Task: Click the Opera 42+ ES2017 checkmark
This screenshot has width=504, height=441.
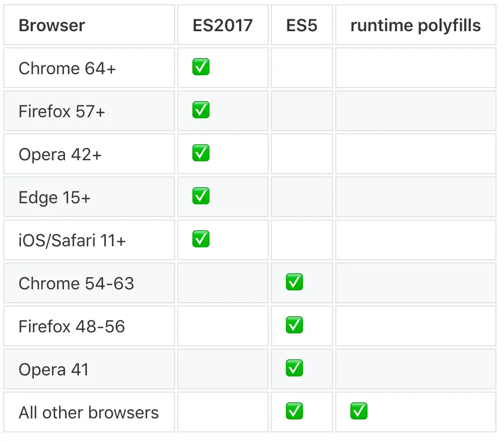Action: click(201, 153)
